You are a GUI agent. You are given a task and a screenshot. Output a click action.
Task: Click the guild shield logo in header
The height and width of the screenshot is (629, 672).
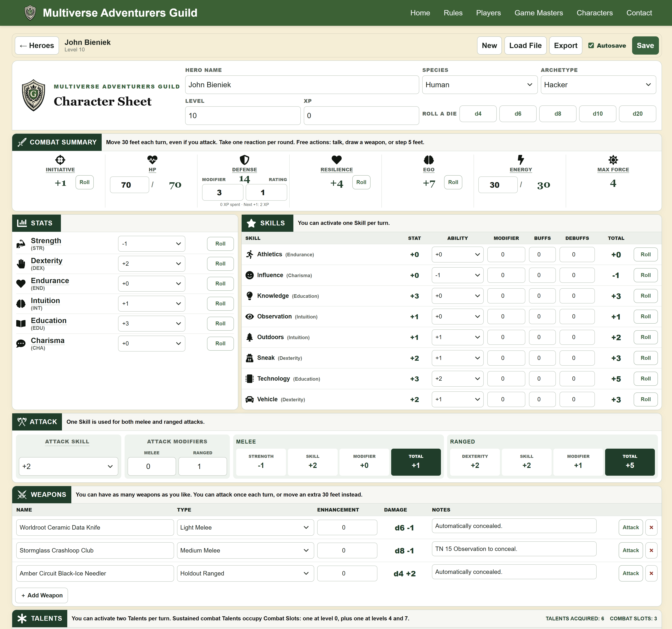[30, 13]
